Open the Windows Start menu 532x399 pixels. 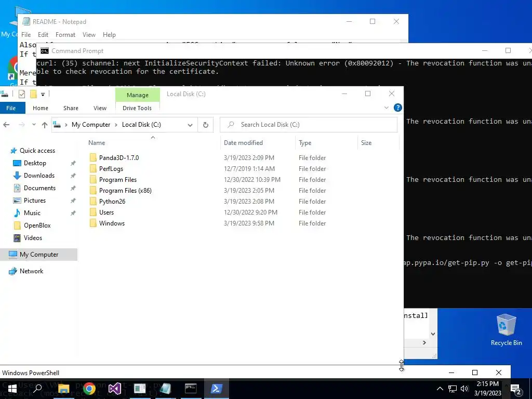click(12, 389)
